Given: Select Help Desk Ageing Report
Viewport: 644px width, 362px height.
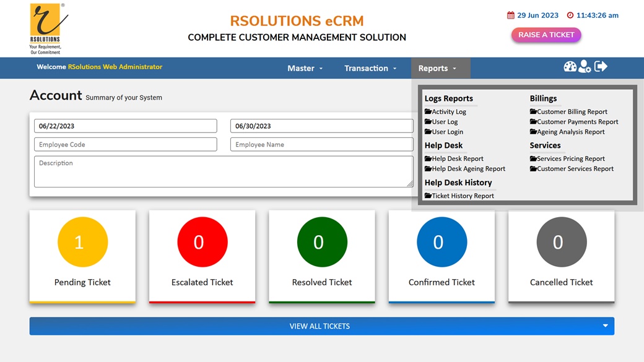Looking at the screenshot, I should click(x=468, y=169).
